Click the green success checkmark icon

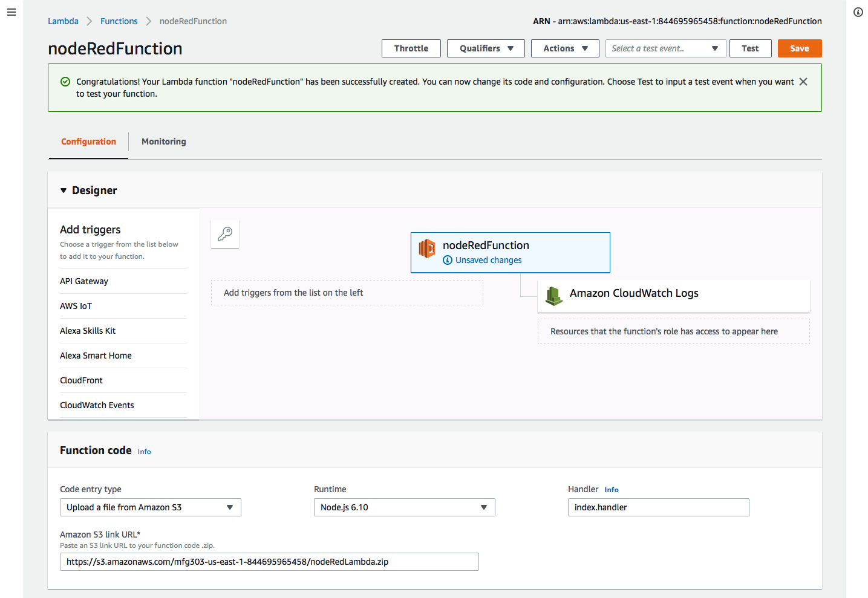(x=65, y=82)
